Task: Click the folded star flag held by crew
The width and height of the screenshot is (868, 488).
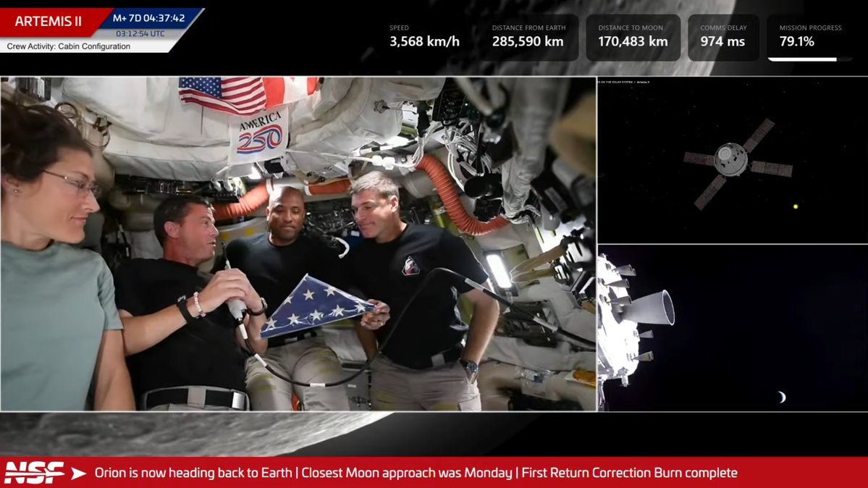Action: click(x=317, y=306)
